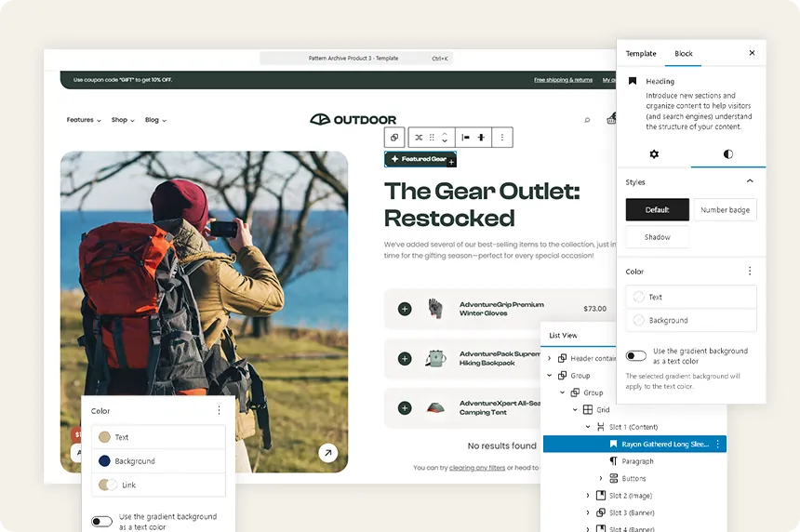Image resolution: width=800 pixels, height=532 pixels.
Task: Open the settings gear tab in Block panel
Action: (654, 154)
